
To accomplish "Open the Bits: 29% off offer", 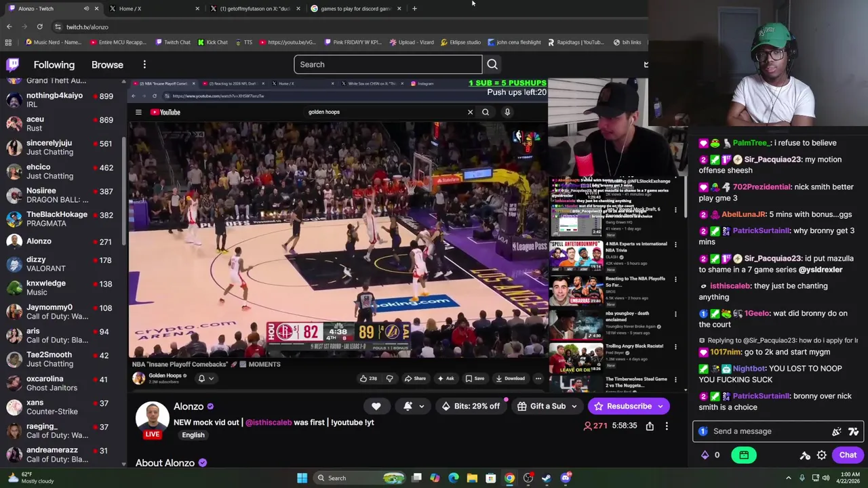I will click(471, 406).
